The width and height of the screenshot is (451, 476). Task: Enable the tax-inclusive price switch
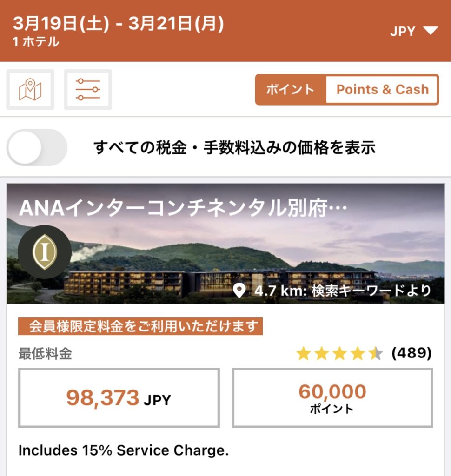(37, 148)
